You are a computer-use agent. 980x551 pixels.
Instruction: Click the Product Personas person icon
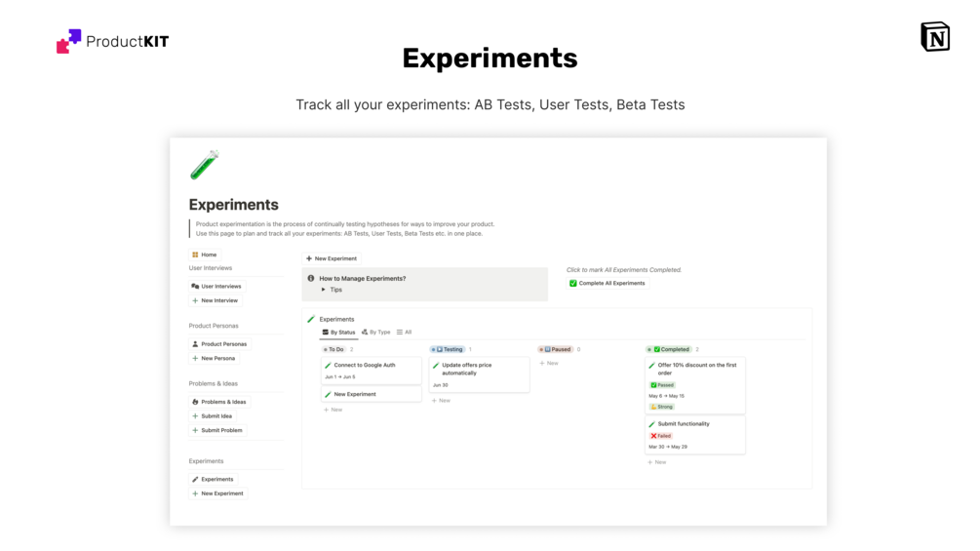coord(195,344)
